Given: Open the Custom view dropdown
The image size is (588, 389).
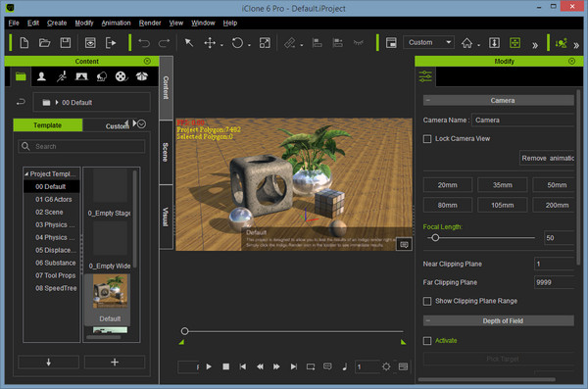Looking at the screenshot, I should pos(428,42).
